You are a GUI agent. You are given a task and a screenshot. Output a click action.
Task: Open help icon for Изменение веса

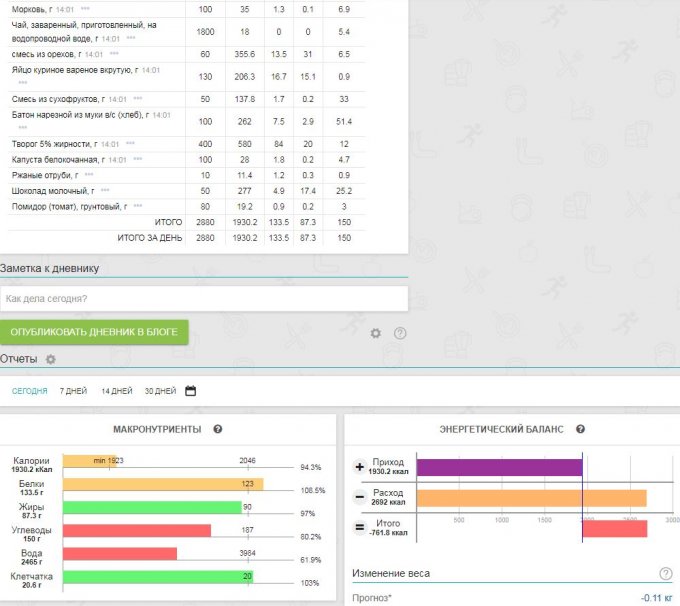coord(665,573)
